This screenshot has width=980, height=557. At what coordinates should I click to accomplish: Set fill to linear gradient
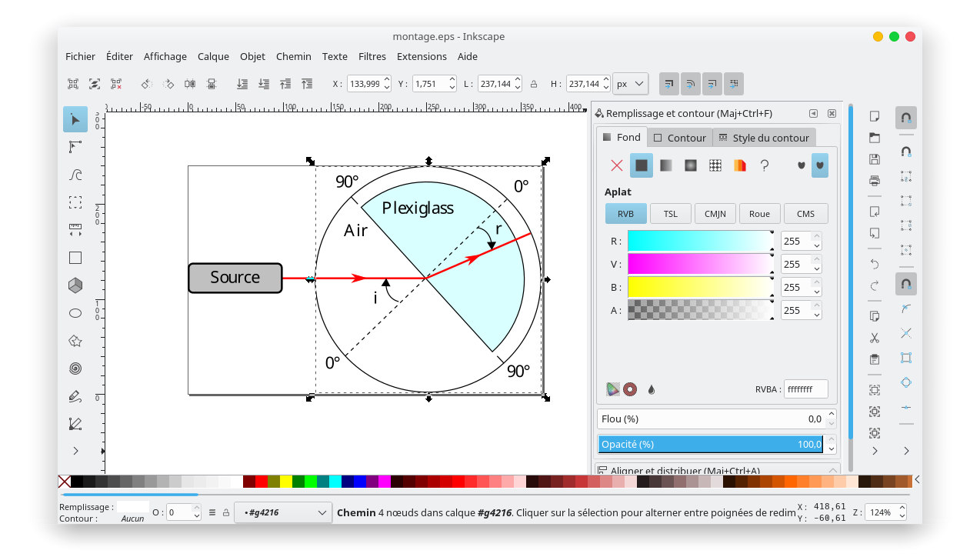(665, 165)
